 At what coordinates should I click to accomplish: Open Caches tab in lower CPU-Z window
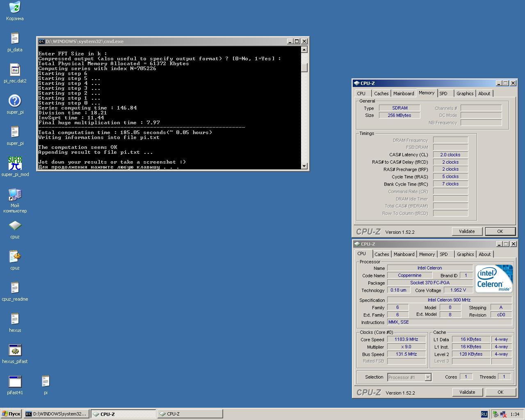coord(381,254)
